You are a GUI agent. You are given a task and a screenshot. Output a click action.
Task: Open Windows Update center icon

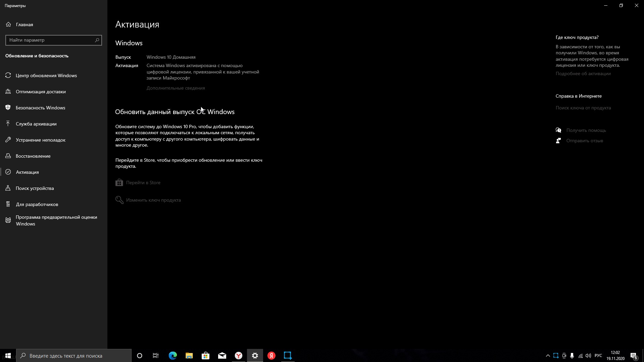(x=8, y=75)
